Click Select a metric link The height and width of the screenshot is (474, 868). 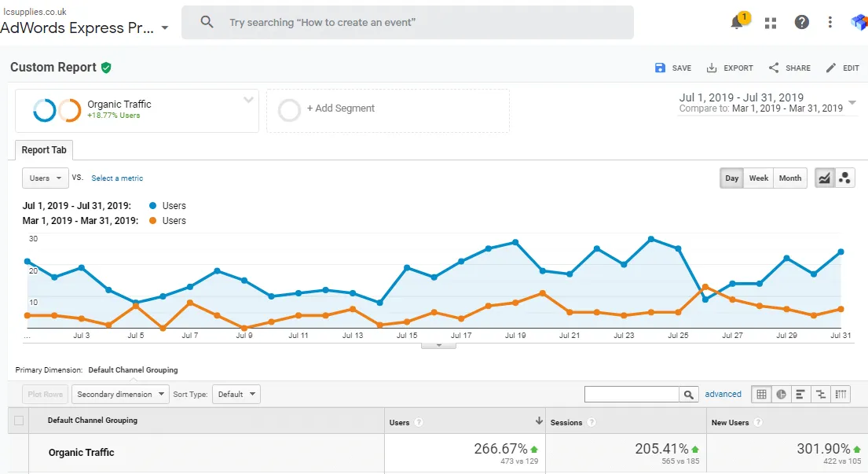click(x=117, y=178)
